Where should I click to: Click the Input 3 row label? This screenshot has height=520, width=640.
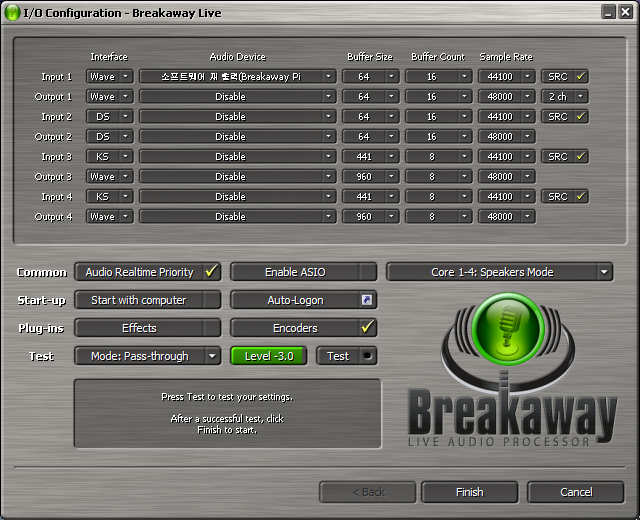[x=57, y=157]
